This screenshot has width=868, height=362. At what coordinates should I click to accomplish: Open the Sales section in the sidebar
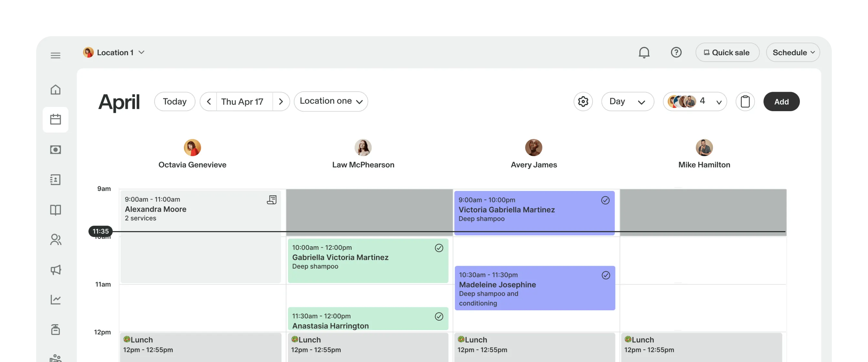tap(56, 149)
